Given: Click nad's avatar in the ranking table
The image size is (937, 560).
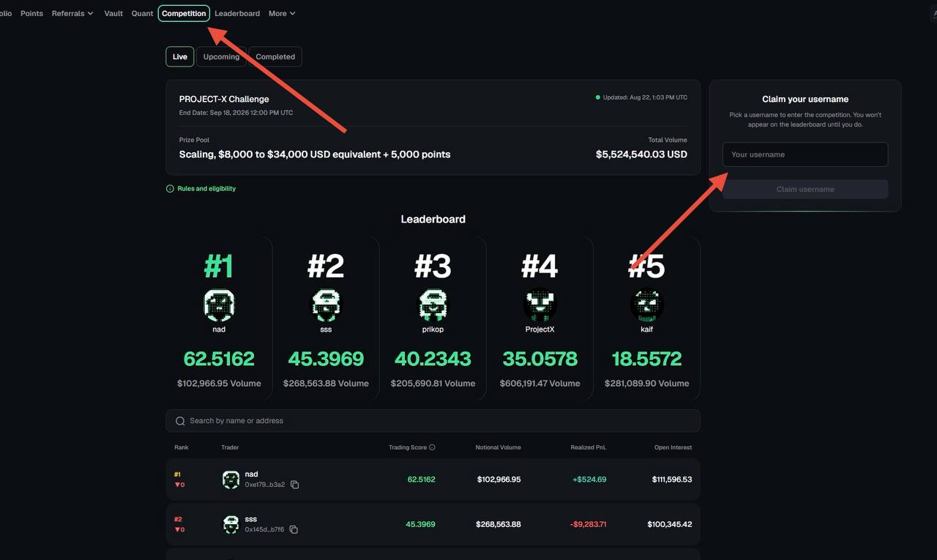Looking at the screenshot, I should click(231, 479).
